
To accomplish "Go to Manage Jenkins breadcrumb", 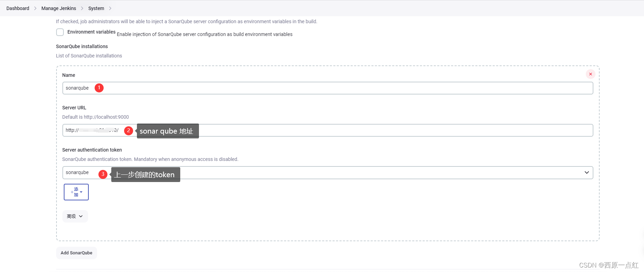I will pos(59,8).
